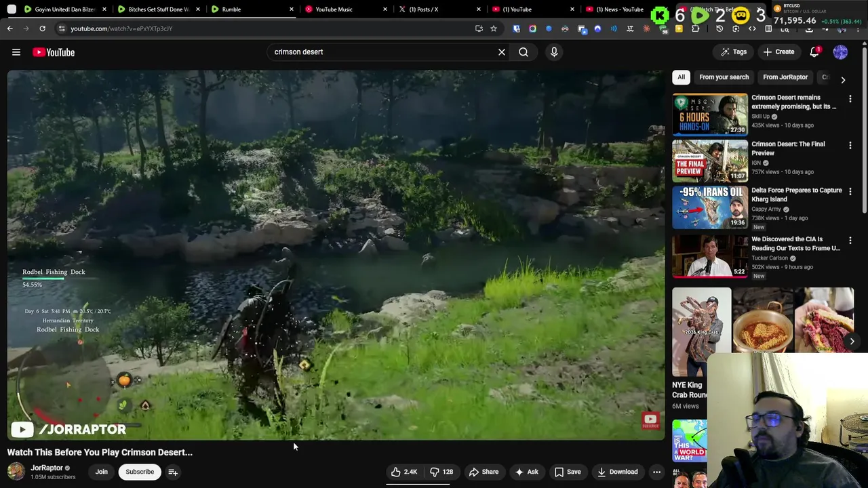Screen dimensions: 868x488
Task: Start voice search with the microphone
Action: 554,52
